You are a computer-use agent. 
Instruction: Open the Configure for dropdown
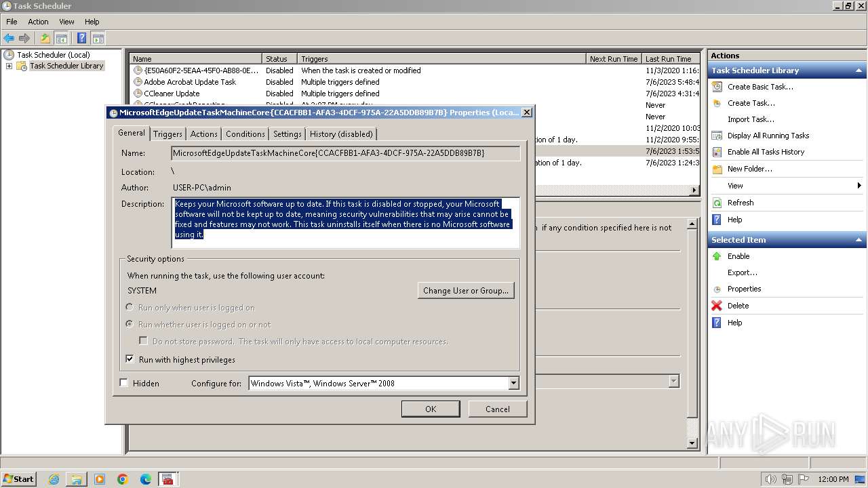[513, 384]
